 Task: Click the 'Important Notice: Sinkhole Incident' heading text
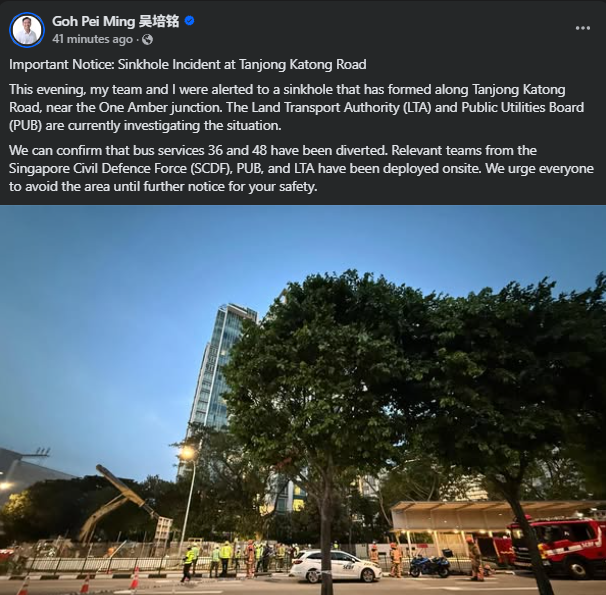tap(187, 65)
